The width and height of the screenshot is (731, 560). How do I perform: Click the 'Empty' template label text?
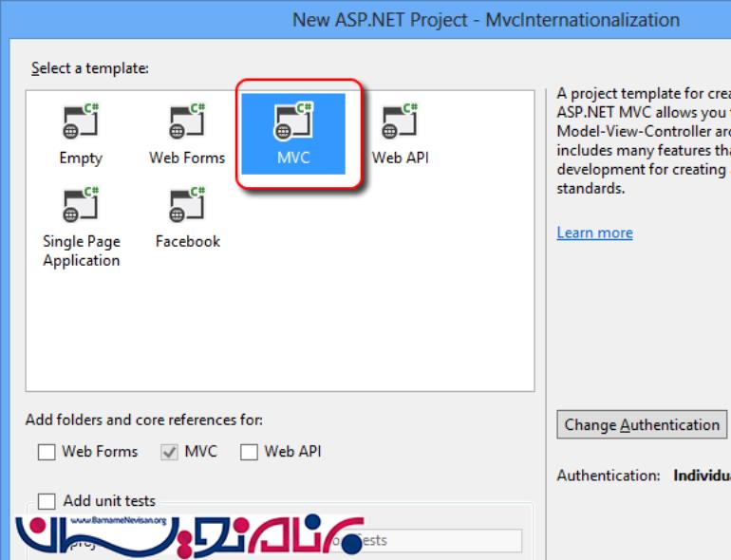pos(81,159)
